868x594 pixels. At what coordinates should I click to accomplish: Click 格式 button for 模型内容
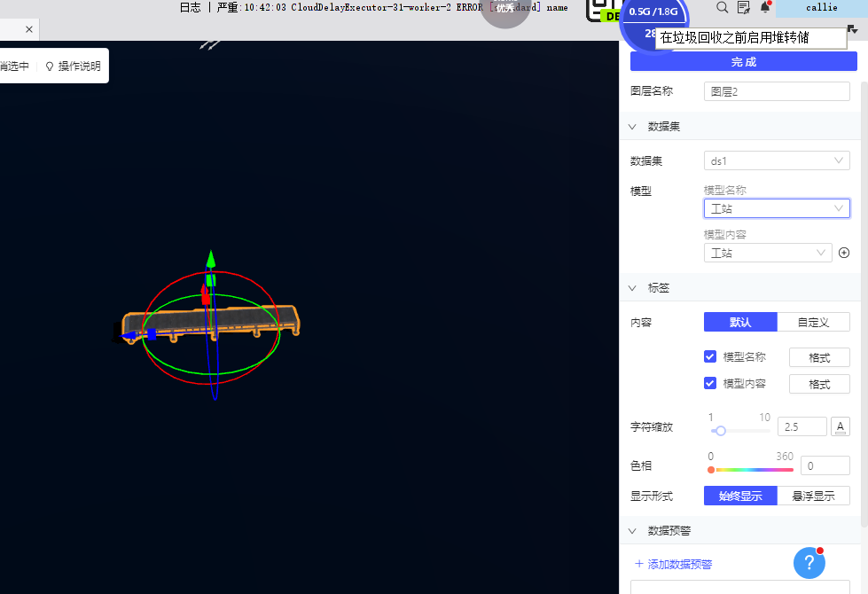pyautogui.click(x=819, y=384)
